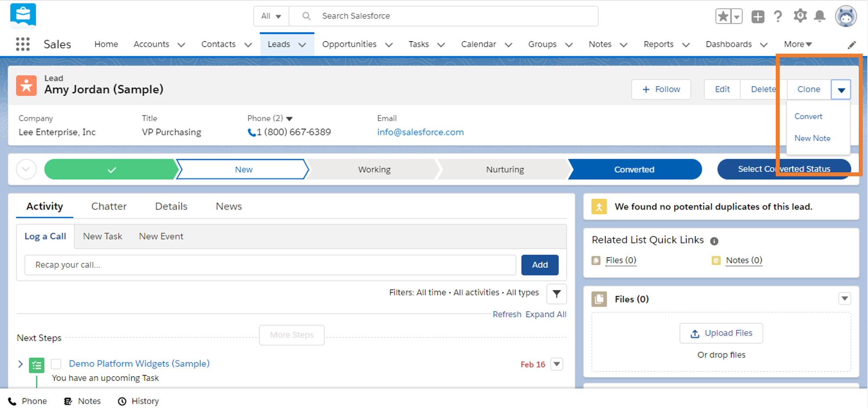Select the Working stage in the path

374,170
